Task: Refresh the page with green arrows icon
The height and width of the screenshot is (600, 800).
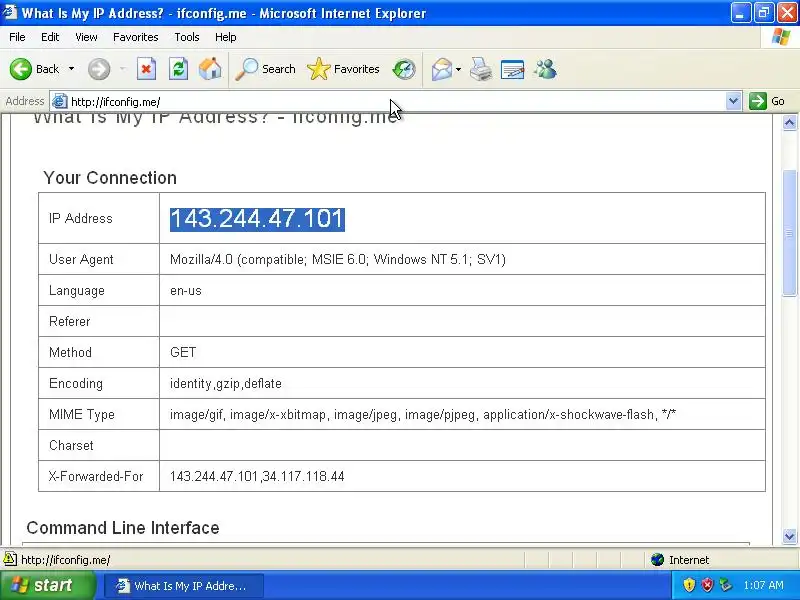Action: tap(179, 69)
